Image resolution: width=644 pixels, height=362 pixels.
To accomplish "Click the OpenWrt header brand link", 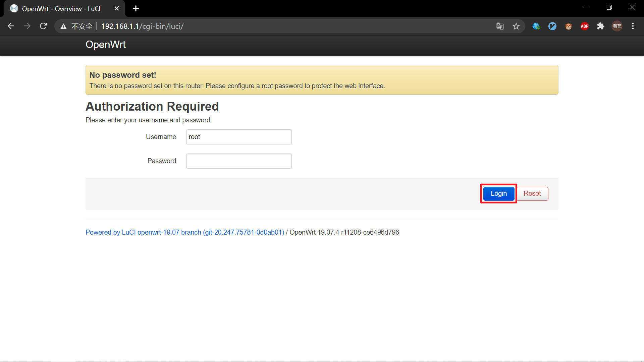I will tap(106, 45).
